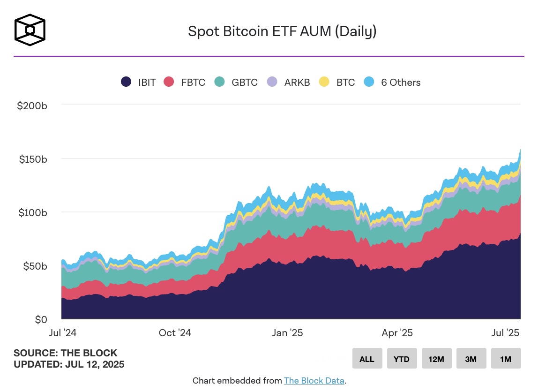Toggle the ARKB lavender legend dot
The height and width of the screenshot is (392, 538).
click(x=272, y=82)
